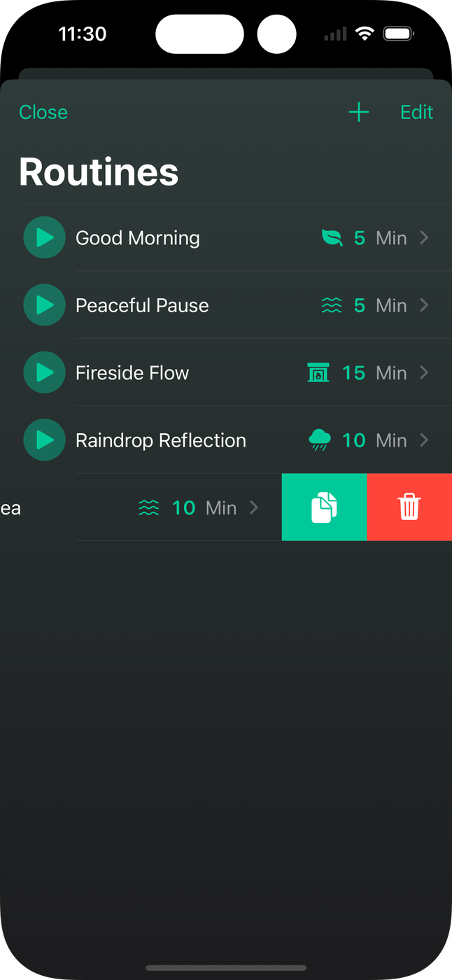
Task: Play the Fireside Flow routine
Action: [x=44, y=372]
